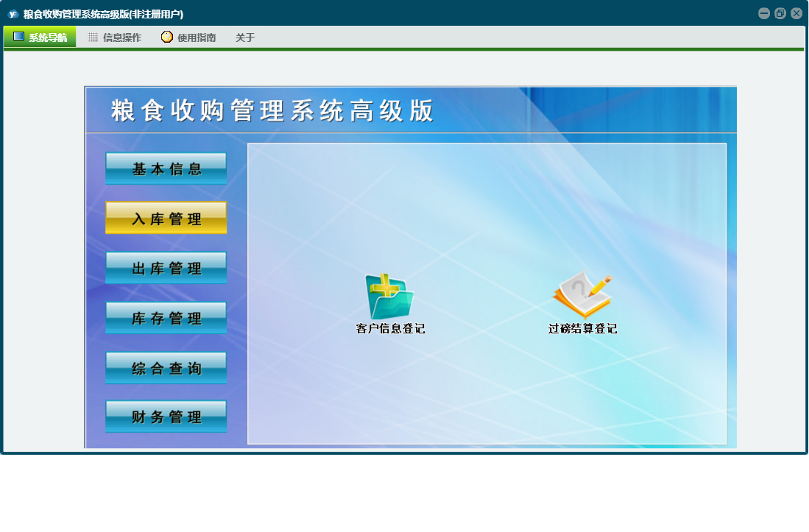Screen dimensions: 809x532
Task: Click the 客户信息登记 label text
Action: [x=391, y=328]
